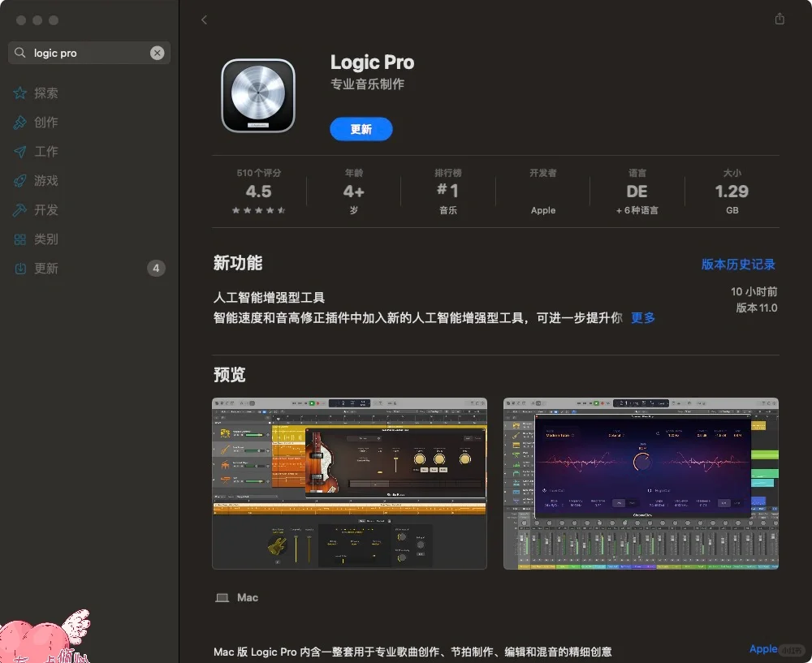Open 更新 (Updates) showing 4 pending updates

pos(45,268)
